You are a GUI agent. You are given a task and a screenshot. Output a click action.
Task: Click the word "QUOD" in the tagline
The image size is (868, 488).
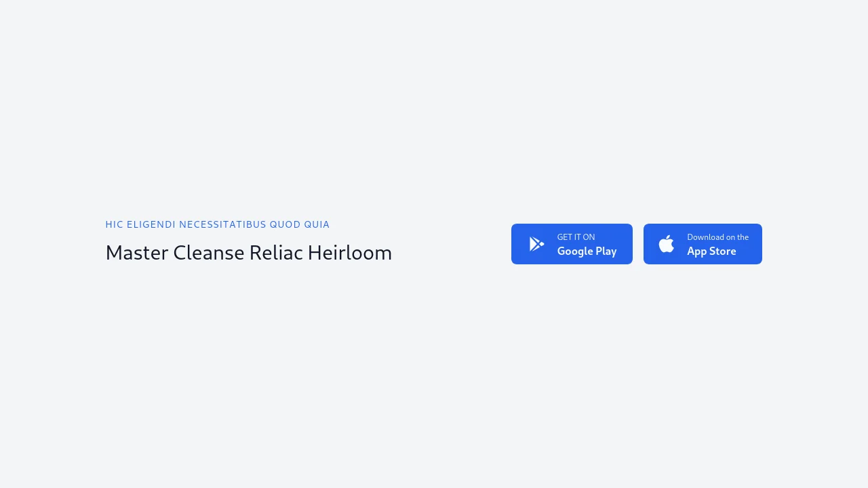(285, 224)
